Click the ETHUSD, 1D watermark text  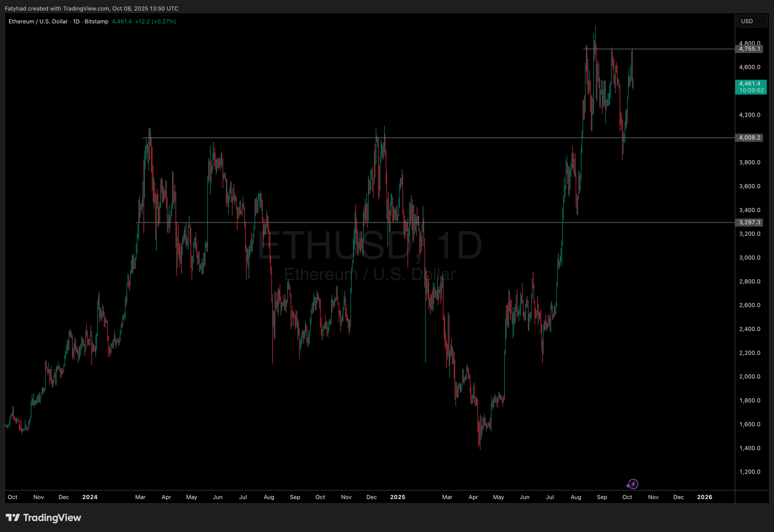(x=369, y=246)
